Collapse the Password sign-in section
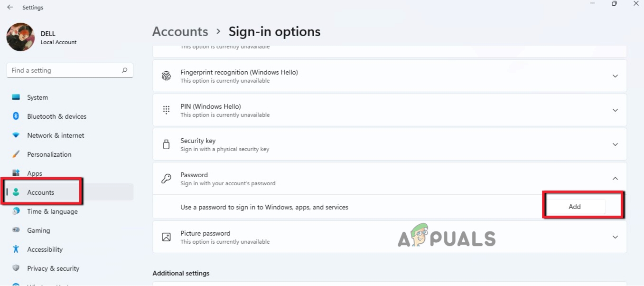This screenshot has width=644, height=286. pos(615,178)
